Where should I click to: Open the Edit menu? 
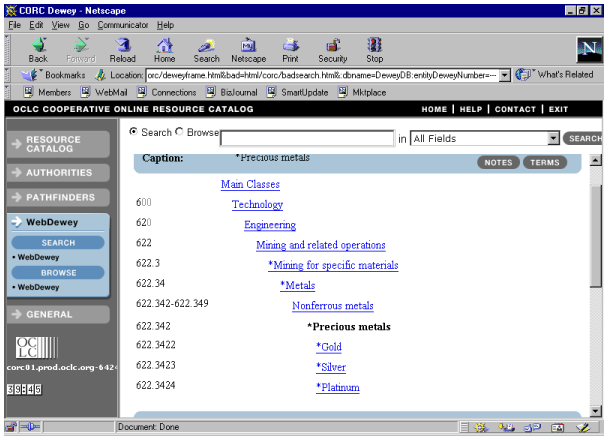pos(36,25)
